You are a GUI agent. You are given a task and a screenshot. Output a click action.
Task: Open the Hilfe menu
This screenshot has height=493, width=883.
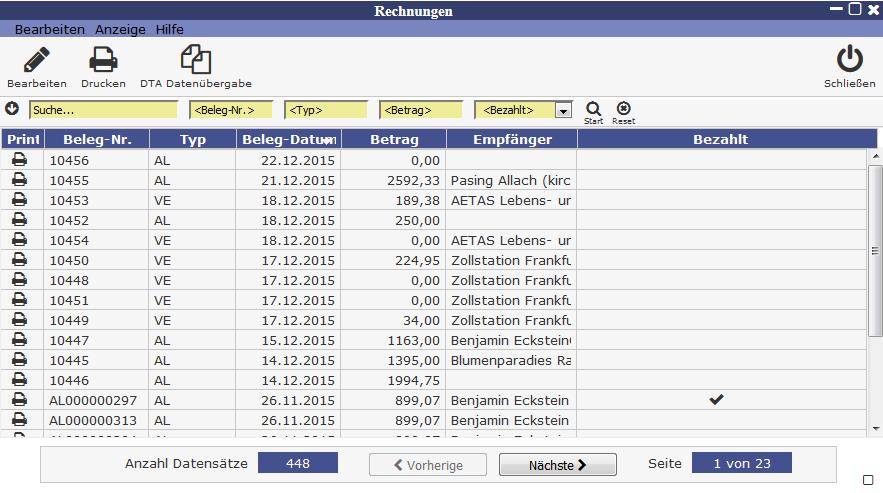[x=169, y=30]
